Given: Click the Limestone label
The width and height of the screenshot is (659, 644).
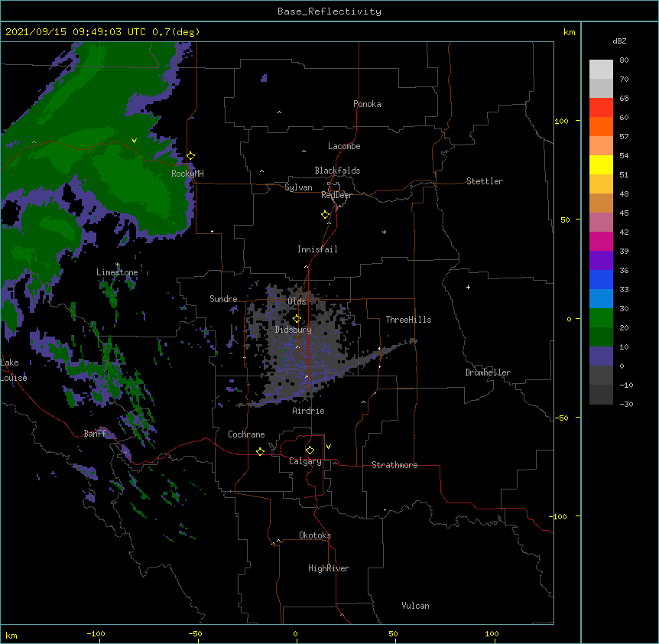Looking at the screenshot, I should coord(117,272).
